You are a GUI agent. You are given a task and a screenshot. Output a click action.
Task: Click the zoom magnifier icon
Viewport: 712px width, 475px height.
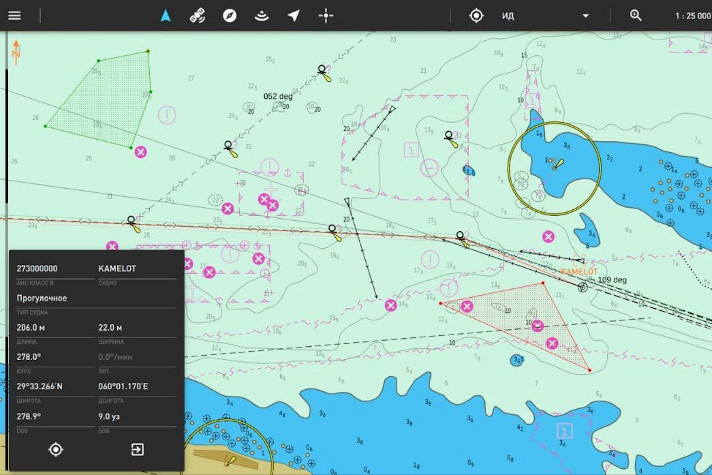tap(636, 15)
